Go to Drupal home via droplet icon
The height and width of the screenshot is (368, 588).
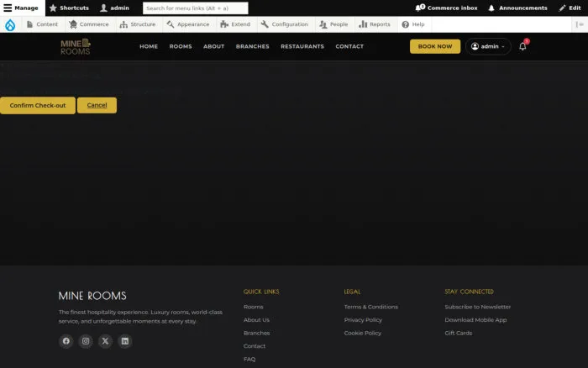coord(10,24)
